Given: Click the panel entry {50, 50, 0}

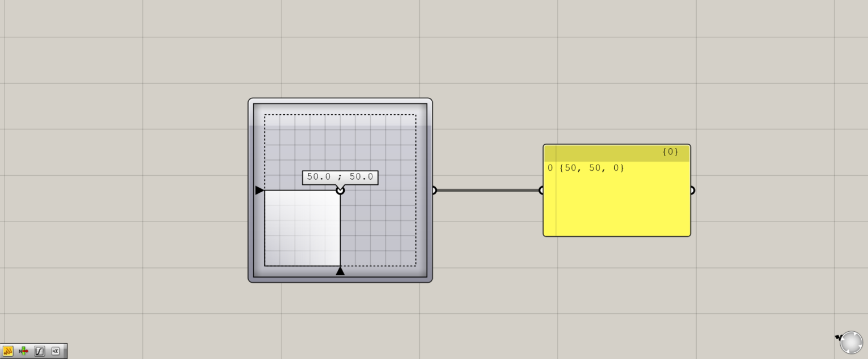Looking at the screenshot, I should point(591,168).
